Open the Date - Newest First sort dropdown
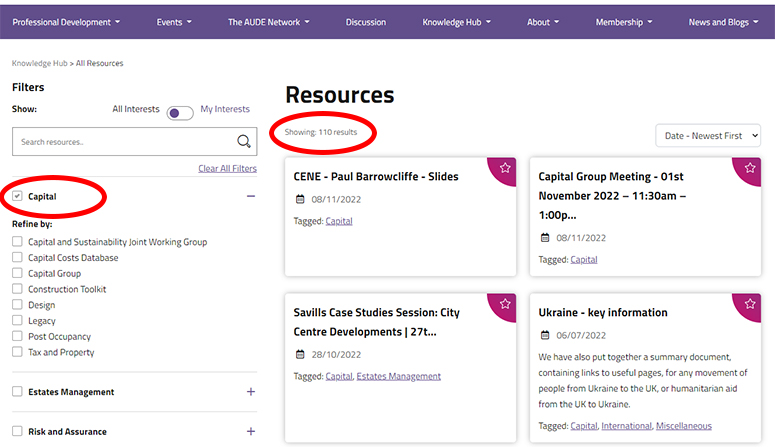 pyautogui.click(x=708, y=136)
